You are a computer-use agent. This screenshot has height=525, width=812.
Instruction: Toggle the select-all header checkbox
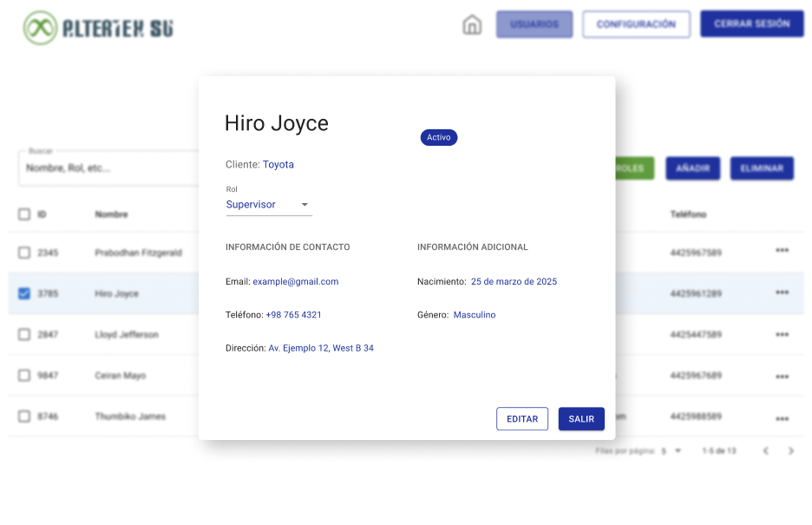tap(24, 214)
